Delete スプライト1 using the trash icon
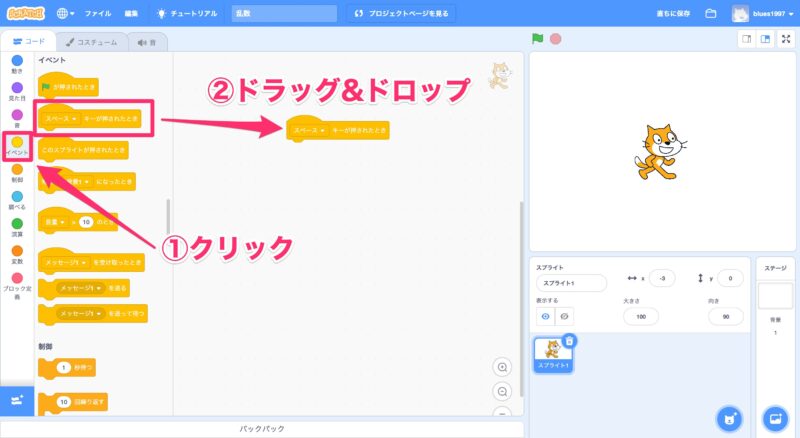The image size is (800, 438). pyautogui.click(x=569, y=341)
